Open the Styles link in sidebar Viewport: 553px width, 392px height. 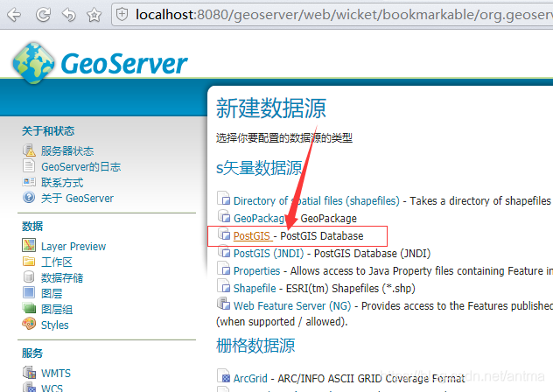click(x=54, y=325)
